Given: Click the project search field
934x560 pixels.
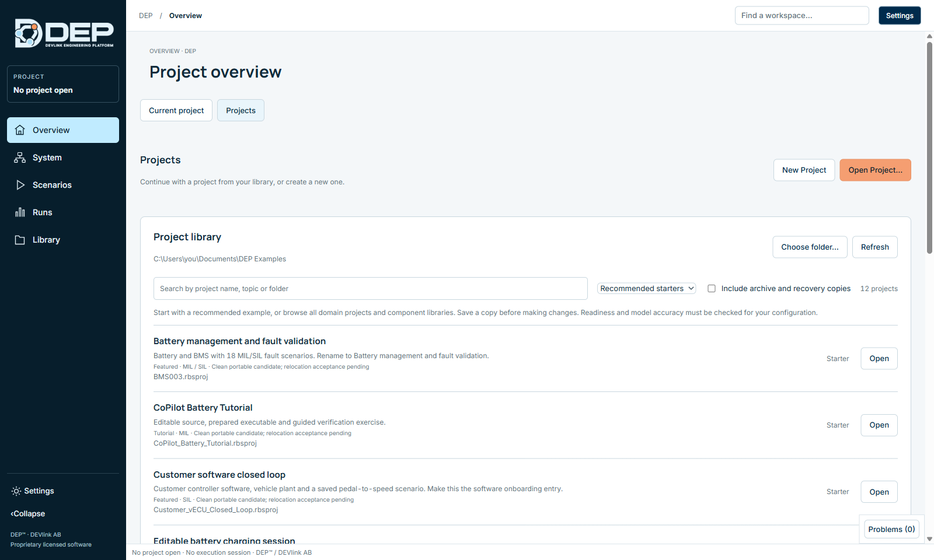Looking at the screenshot, I should (x=370, y=289).
